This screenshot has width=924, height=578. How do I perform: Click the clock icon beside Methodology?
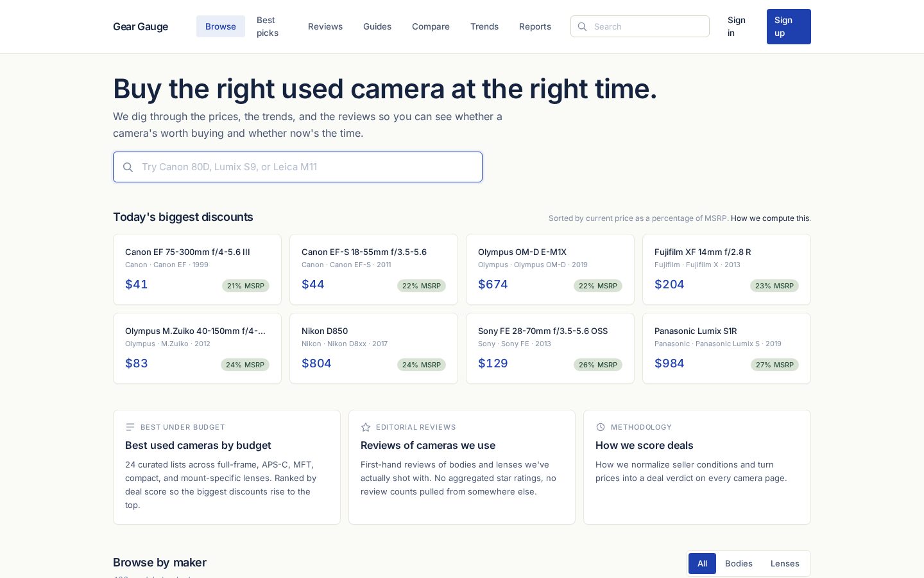[601, 427]
